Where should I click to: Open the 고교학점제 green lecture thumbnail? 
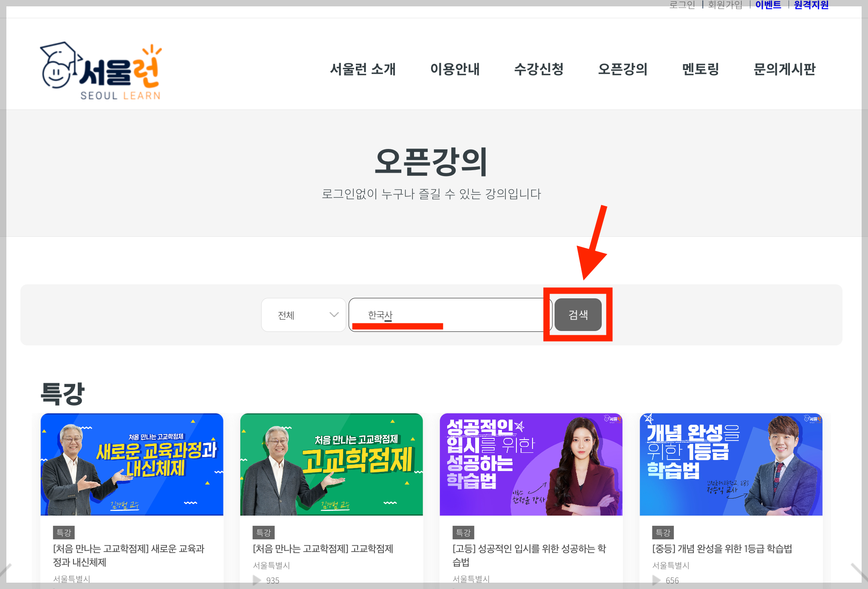coord(331,464)
